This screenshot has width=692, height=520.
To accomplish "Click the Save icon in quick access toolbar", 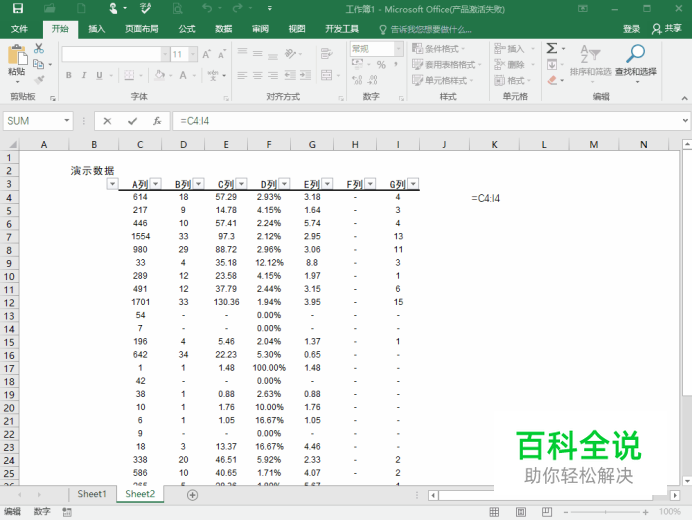I will (18, 8).
